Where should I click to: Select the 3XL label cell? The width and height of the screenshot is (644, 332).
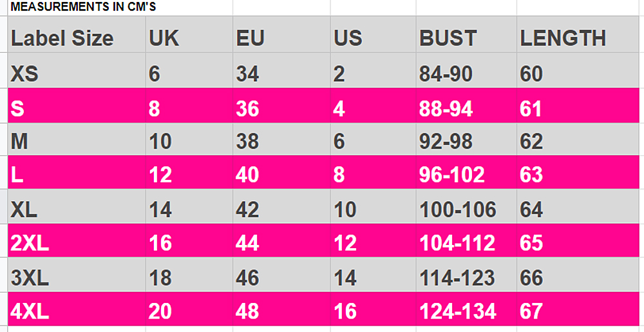pos(30,278)
